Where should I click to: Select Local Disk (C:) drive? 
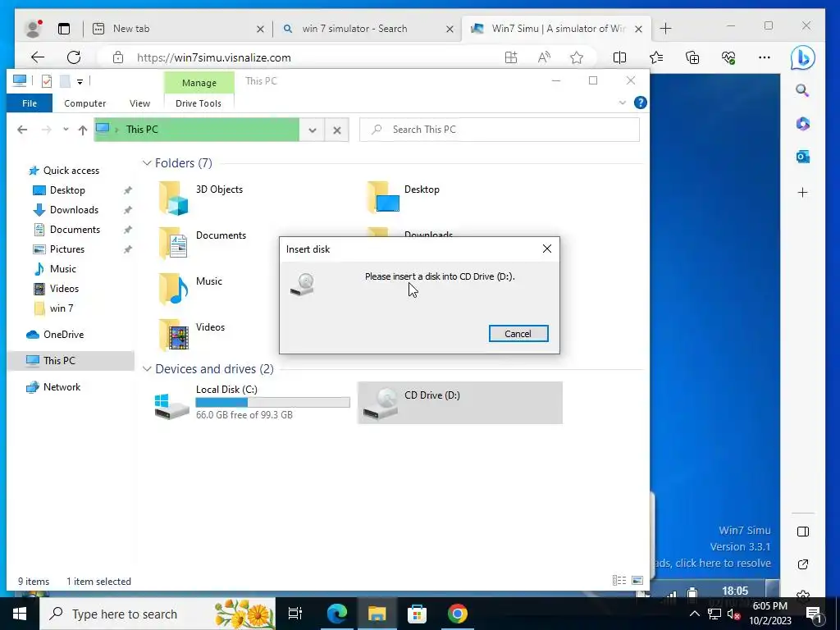click(252, 402)
